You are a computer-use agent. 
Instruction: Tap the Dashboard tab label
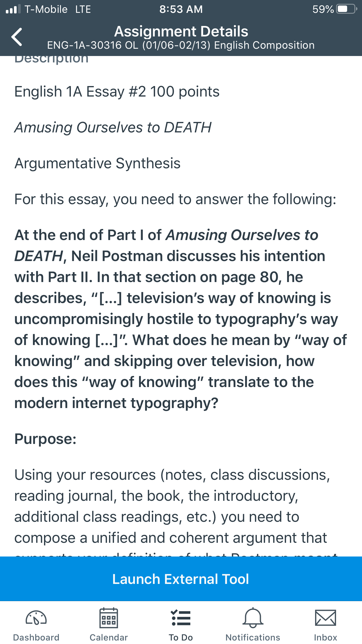tap(36, 637)
